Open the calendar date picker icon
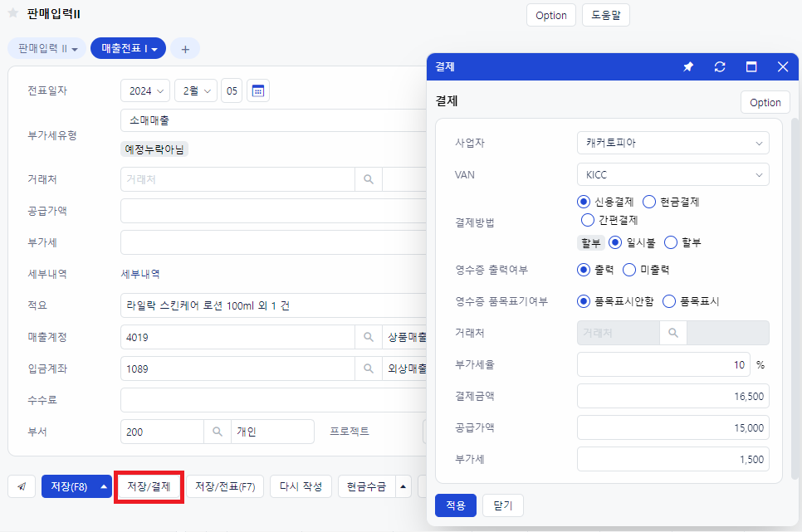 point(258,91)
